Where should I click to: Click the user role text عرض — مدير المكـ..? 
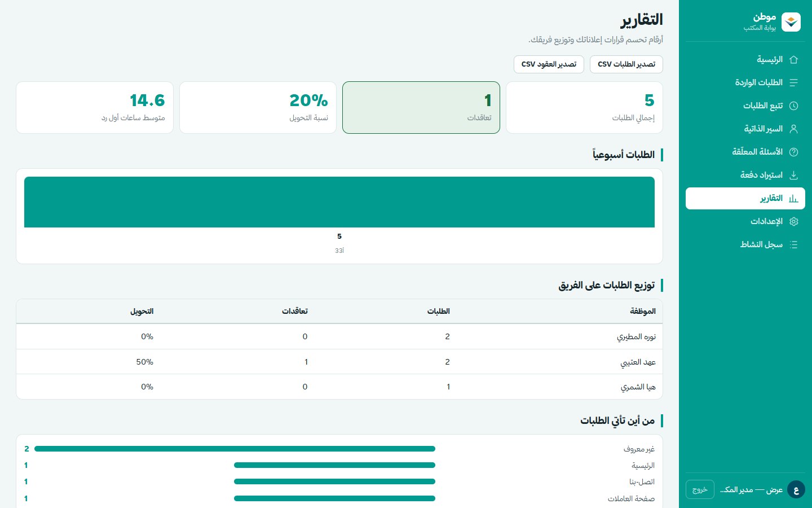pos(751,489)
